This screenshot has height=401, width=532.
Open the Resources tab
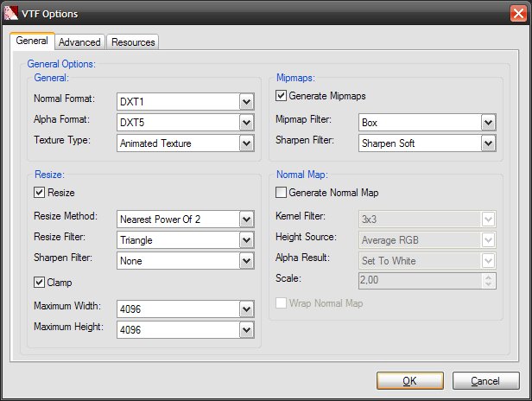(x=133, y=41)
